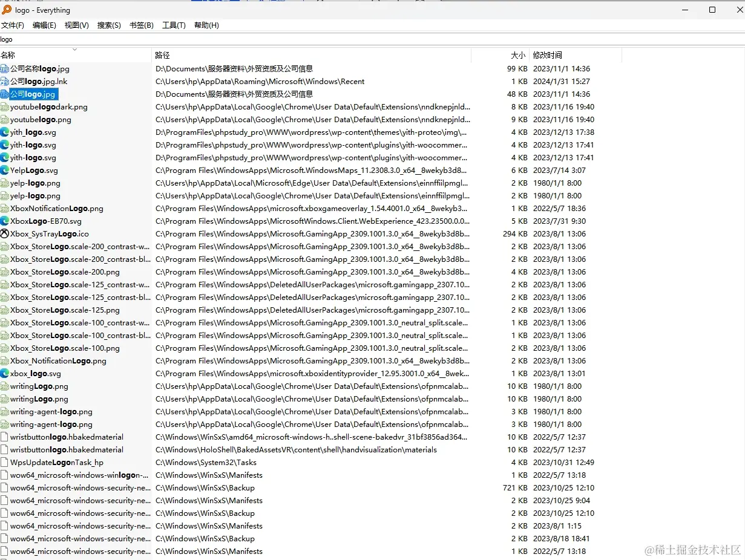Click the search box containing logo
This screenshot has width=745, height=560.
372,39
